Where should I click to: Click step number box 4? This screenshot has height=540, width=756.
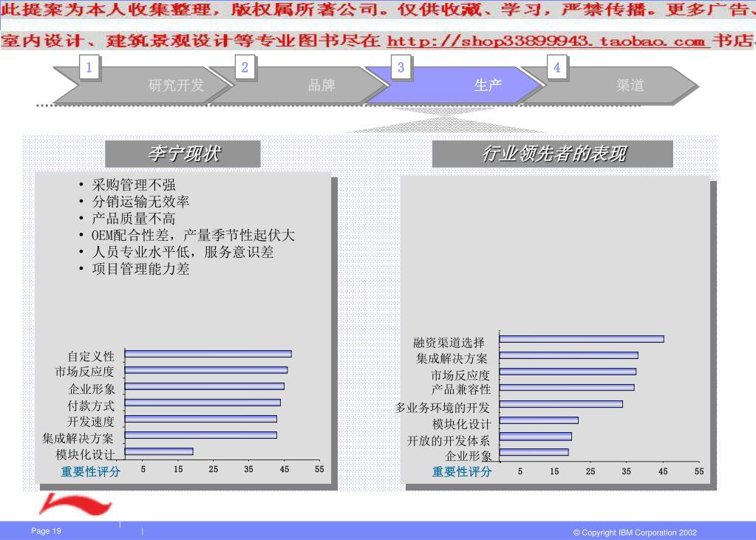pos(557,67)
